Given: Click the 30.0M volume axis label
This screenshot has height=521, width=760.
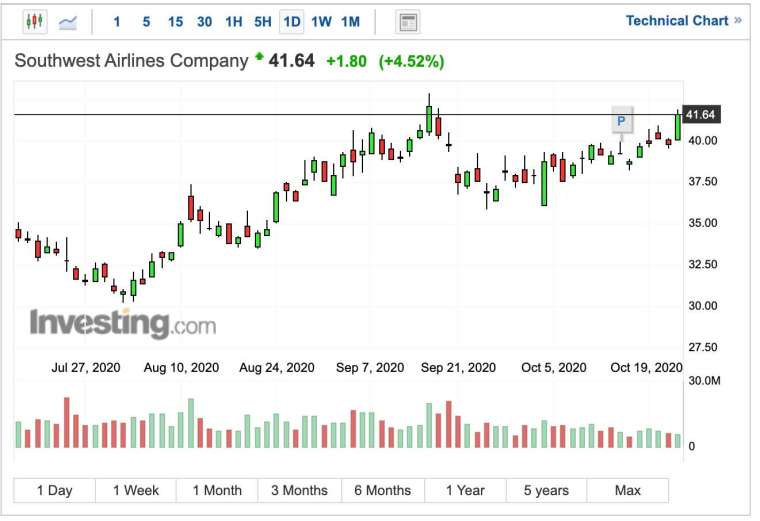Looking at the screenshot, I should (x=704, y=381).
